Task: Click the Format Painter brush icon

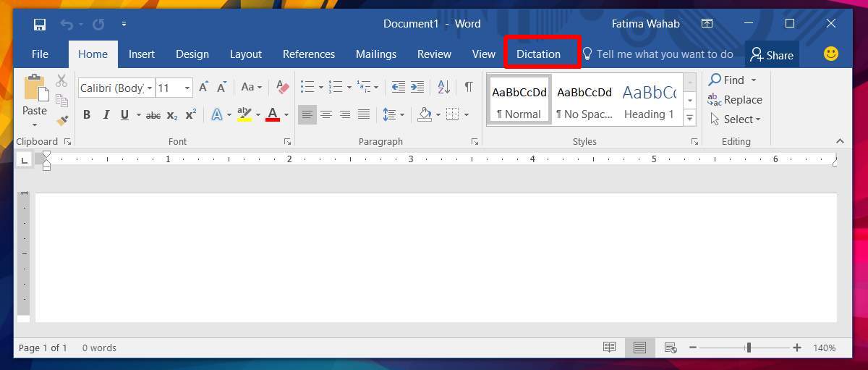Action: [62, 119]
